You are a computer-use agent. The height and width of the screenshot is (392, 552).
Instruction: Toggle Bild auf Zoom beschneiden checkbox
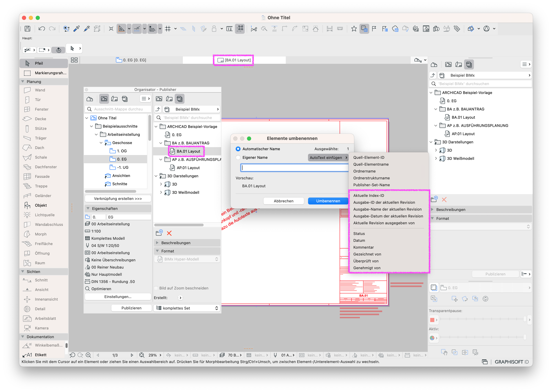[156, 288]
